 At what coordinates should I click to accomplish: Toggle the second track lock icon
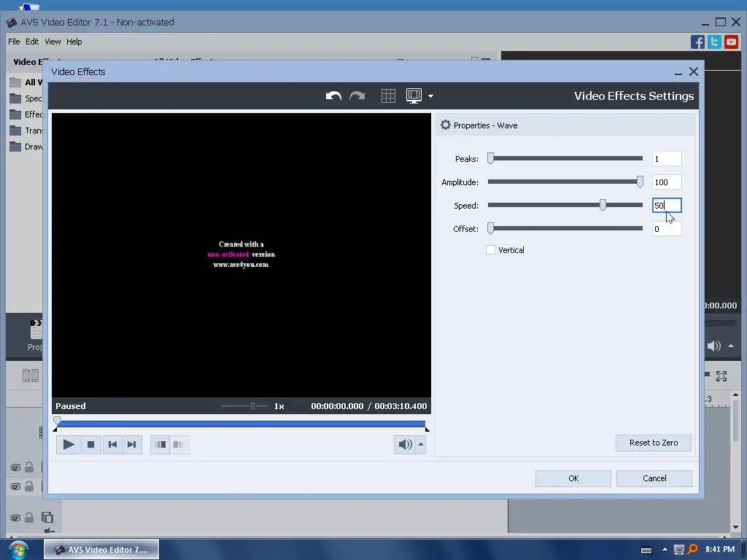pyautogui.click(x=29, y=486)
